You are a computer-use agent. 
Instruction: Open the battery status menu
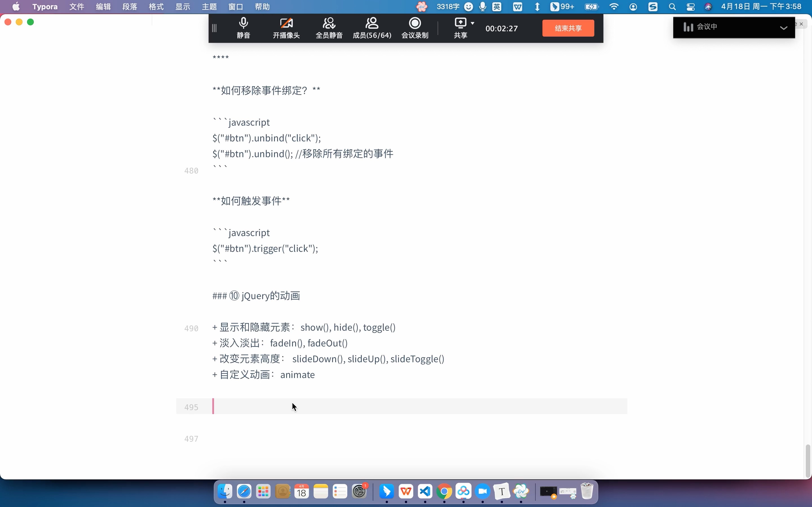point(592,6)
